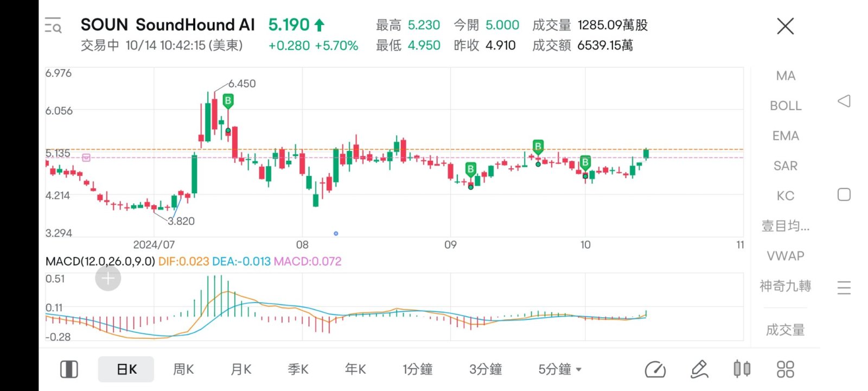The image size is (868, 391).
Task: Click the 成交量 1285.09萬股 value
Action: (x=590, y=25)
